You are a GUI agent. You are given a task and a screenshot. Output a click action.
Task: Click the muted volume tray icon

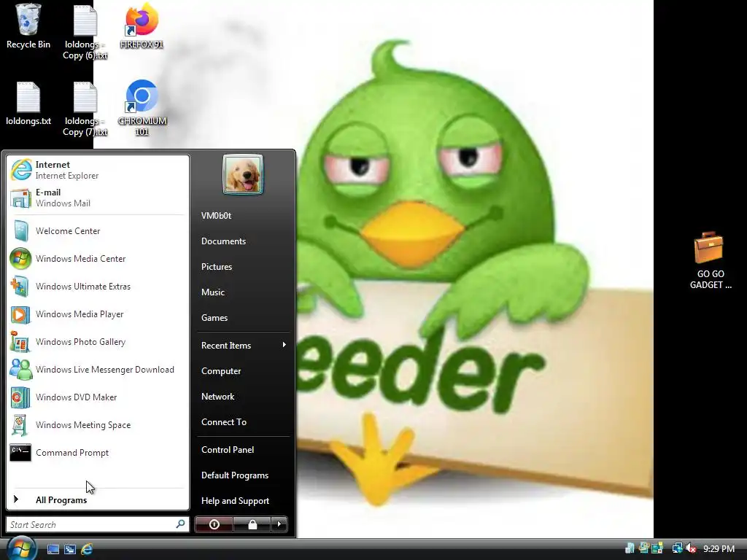pyautogui.click(x=692, y=548)
